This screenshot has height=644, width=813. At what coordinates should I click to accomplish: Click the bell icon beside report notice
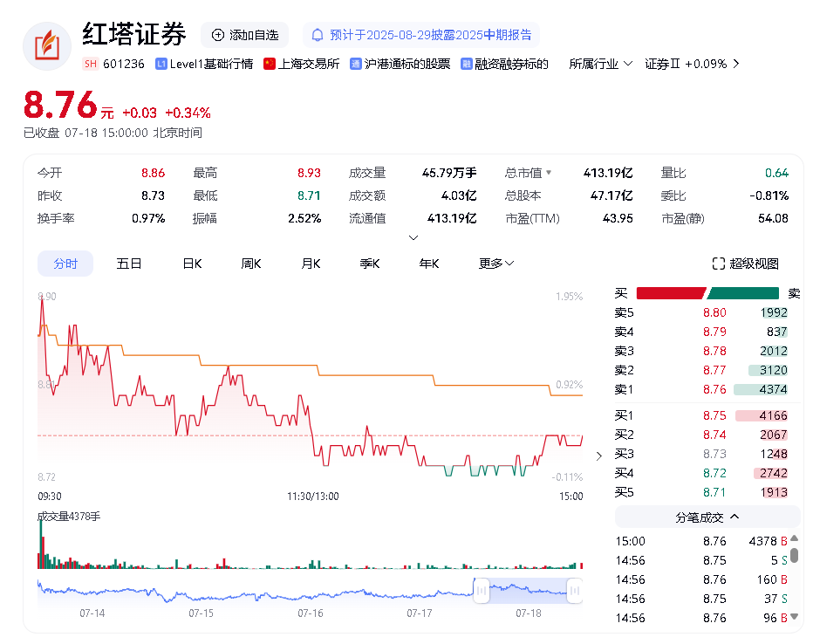click(x=318, y=35)
